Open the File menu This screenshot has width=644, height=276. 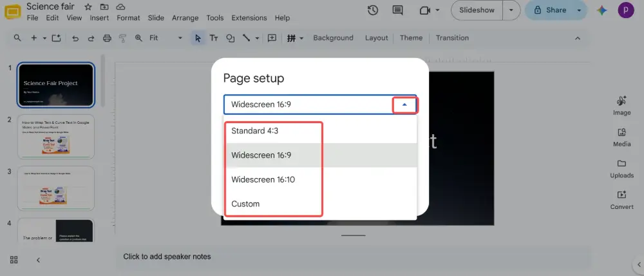(x=32, y=18)
